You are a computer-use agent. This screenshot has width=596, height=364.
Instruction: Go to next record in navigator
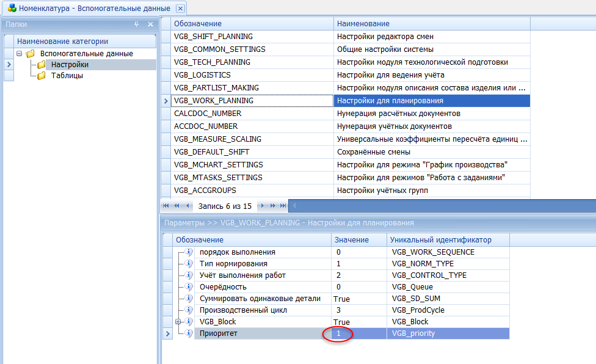point(263,206)
